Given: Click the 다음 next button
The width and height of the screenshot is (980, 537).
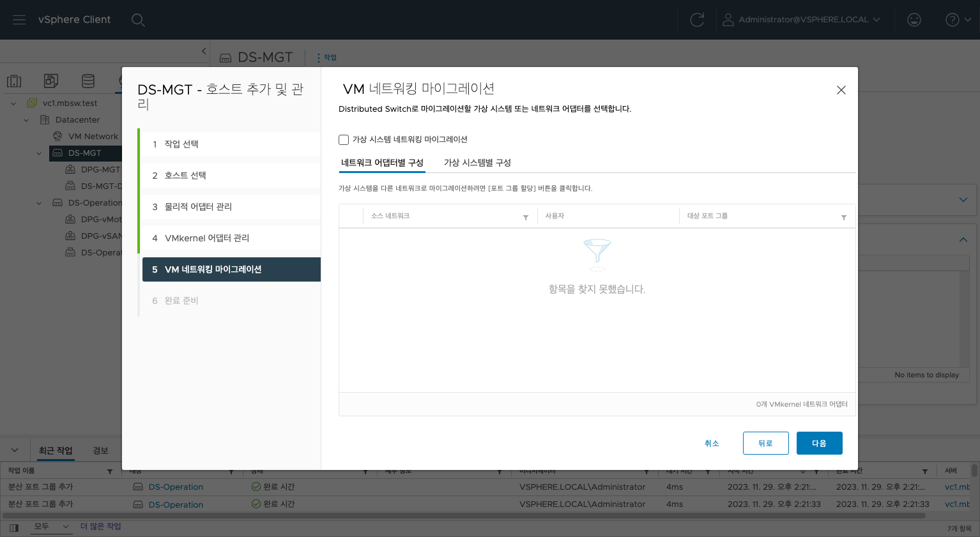Looking at the screenshot, I should click(819, 443).
